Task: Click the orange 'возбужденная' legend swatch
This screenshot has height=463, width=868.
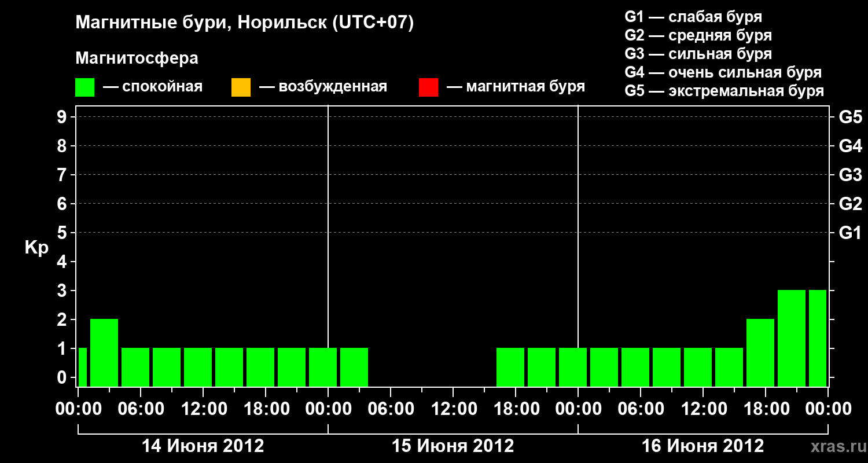Action: [x=241, y=87]
